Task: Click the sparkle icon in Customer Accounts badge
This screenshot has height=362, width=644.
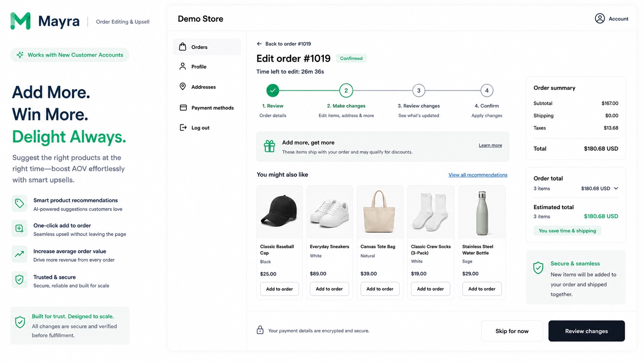Action: coord(20,55)
